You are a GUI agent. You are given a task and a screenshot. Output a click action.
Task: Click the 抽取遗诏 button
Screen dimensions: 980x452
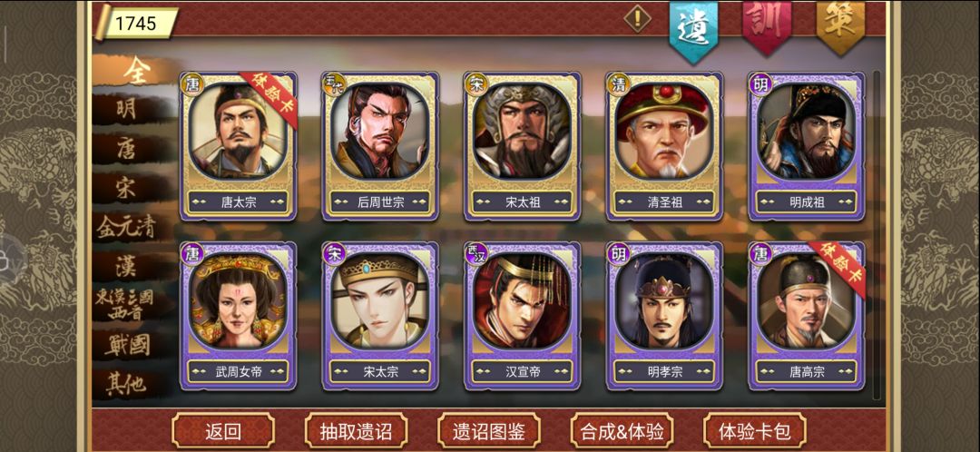tap(357, 431)
